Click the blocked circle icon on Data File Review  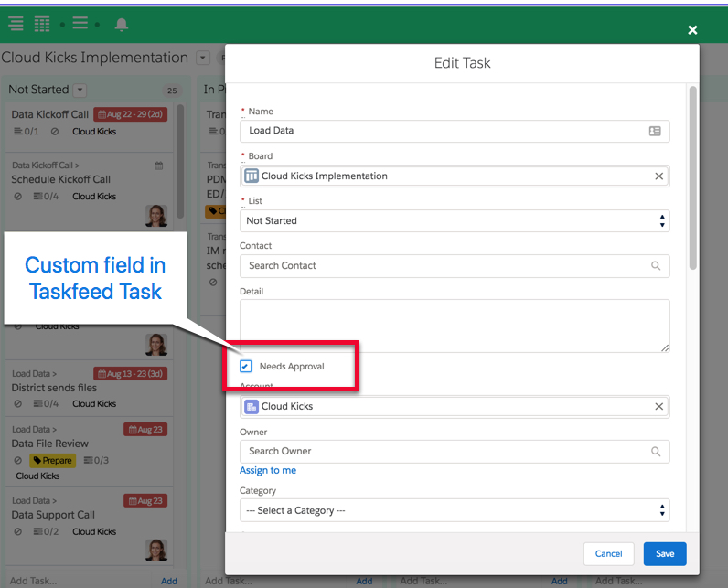pyautogui.click(x=17, y=460)
